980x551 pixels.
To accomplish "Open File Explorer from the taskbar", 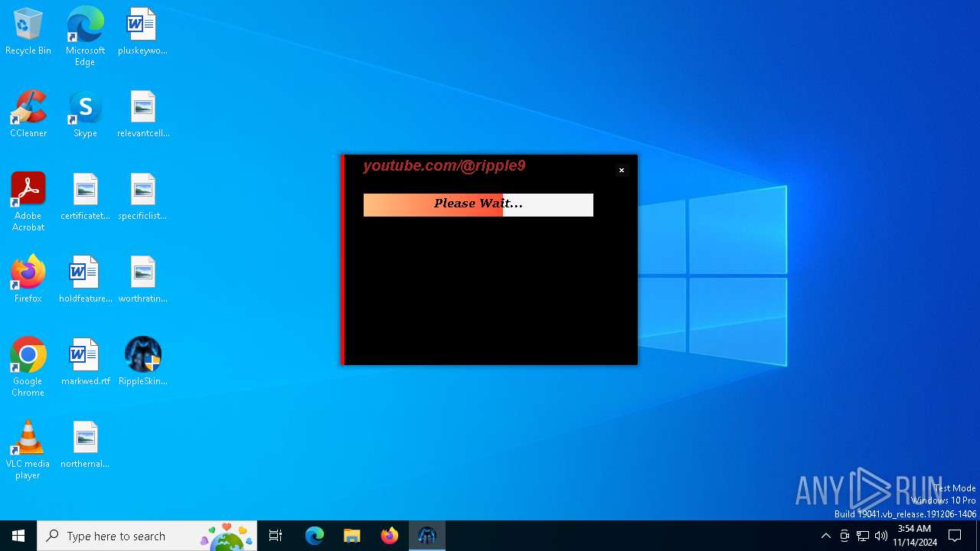I will coord(351,536).
